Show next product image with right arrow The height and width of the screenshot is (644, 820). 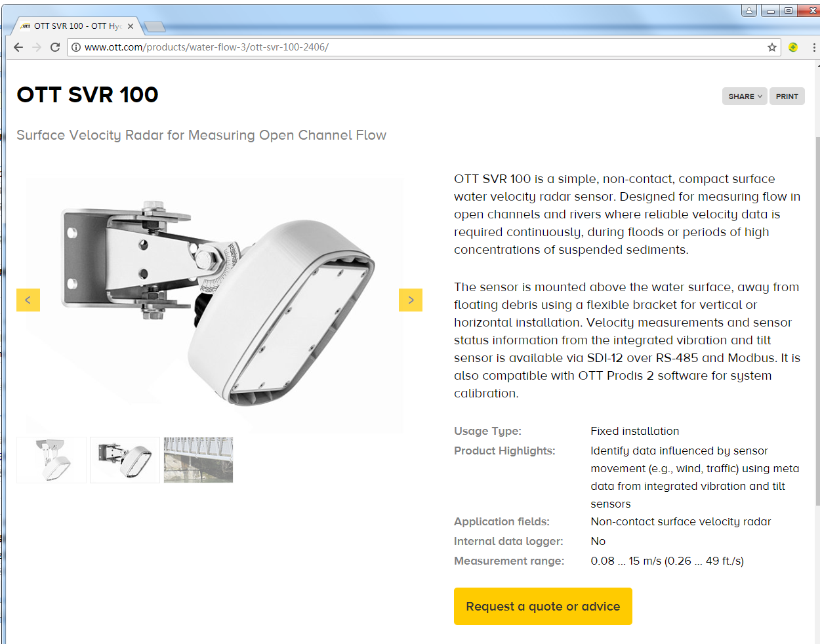coord(411,300)
